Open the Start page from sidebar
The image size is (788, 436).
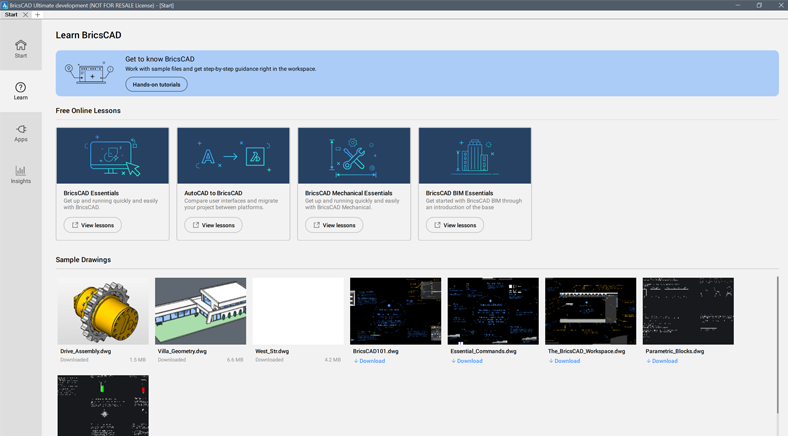(21, 49)
